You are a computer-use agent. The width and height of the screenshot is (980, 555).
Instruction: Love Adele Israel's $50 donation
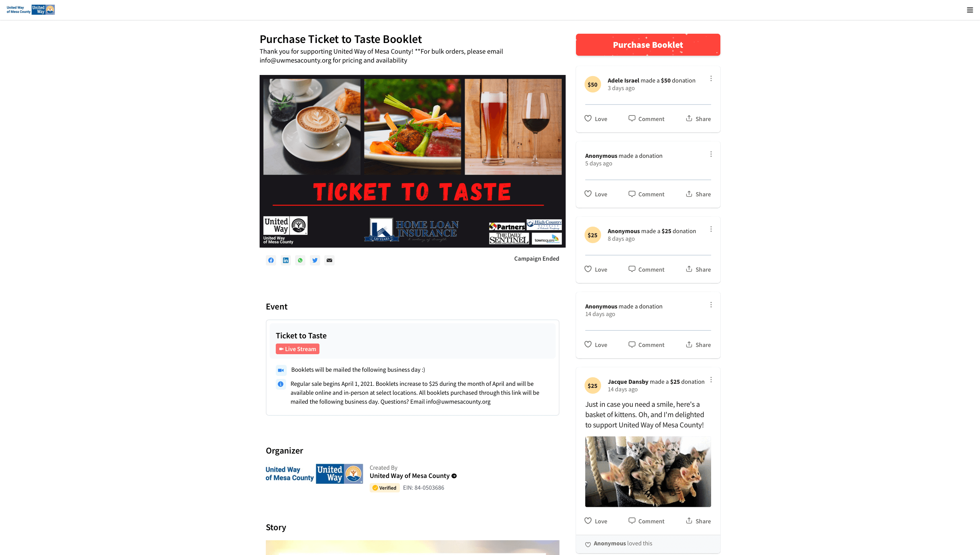click(596, 119)
